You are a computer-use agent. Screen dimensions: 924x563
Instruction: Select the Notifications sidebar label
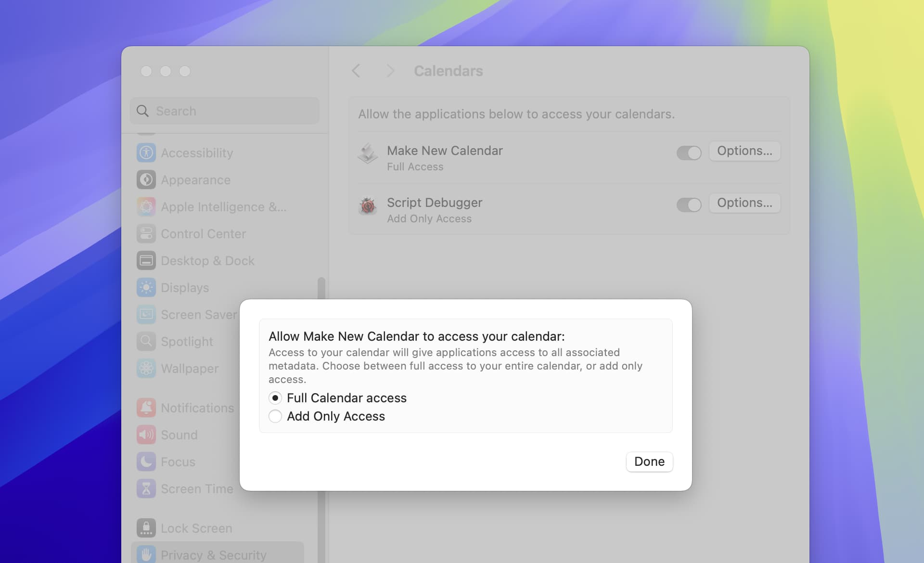(x=197, y=408)
